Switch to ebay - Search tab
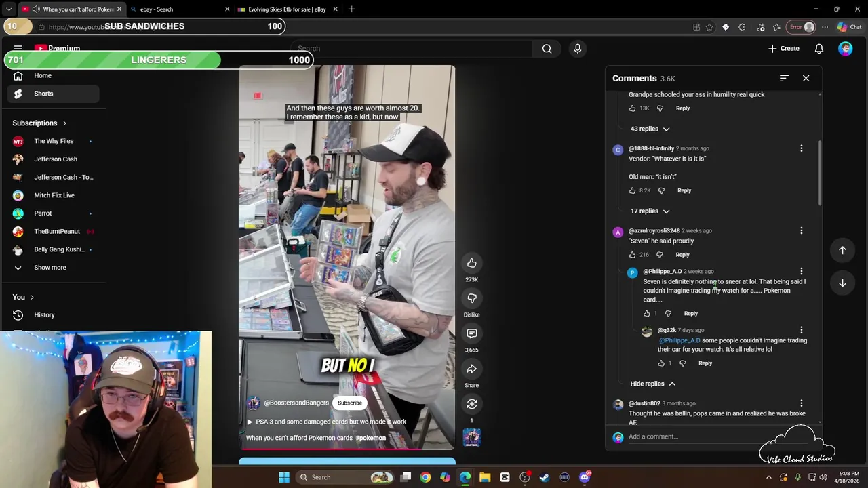The height and width of the screenshot is (488, 868). (x=180, y=9)
